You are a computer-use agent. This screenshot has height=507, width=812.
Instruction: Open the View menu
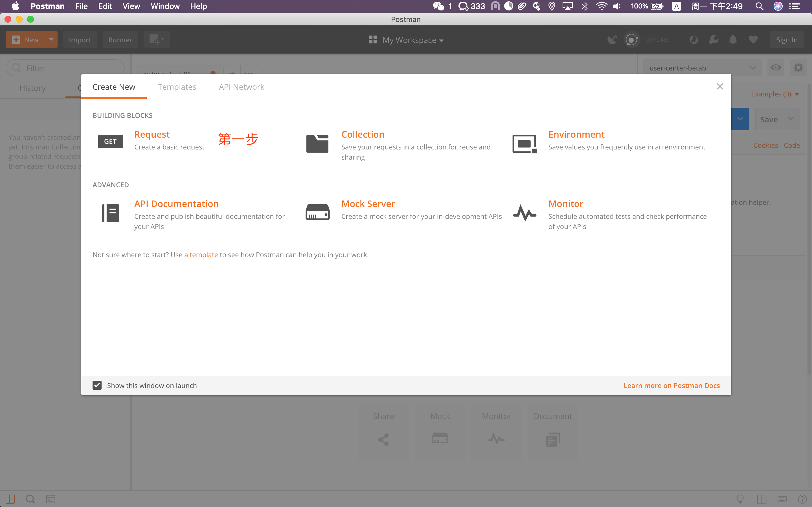tap(131, 6)
